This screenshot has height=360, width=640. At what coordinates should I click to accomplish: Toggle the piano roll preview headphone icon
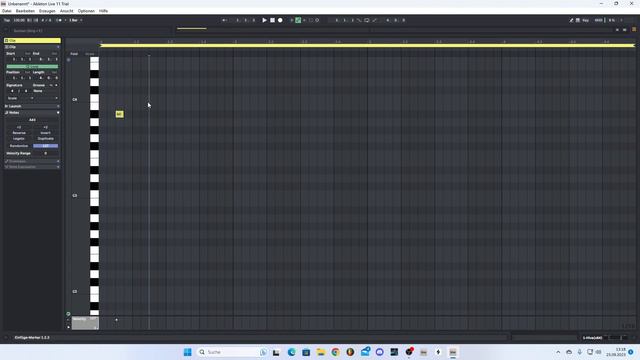68,60
